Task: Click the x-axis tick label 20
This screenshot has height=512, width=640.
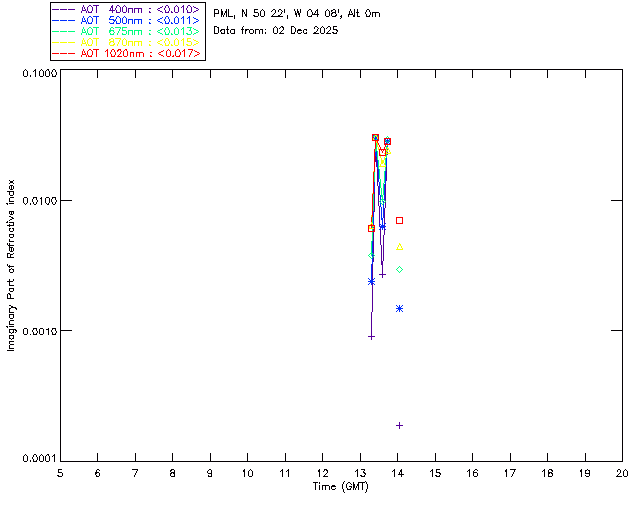Action: tap(622, 473)
